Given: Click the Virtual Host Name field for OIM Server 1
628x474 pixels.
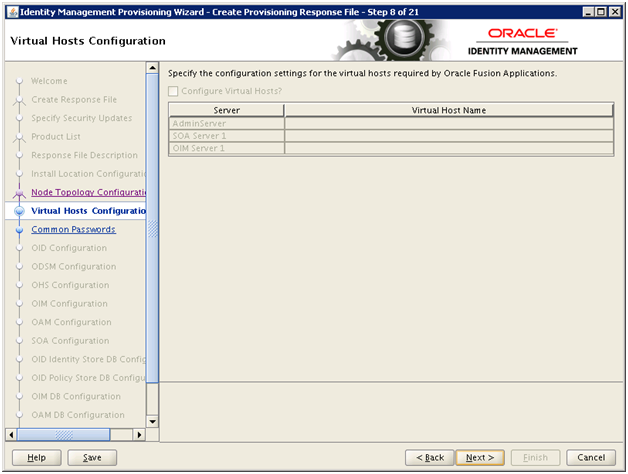Looking at the screenshot, I should coord(449,148).
